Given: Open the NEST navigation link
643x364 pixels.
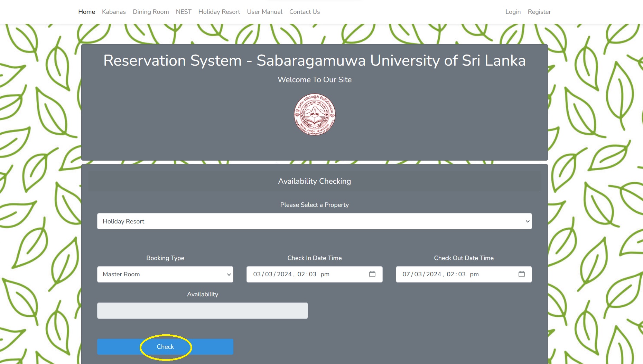Looking at the screenshot, I should [x=184, y=12].
